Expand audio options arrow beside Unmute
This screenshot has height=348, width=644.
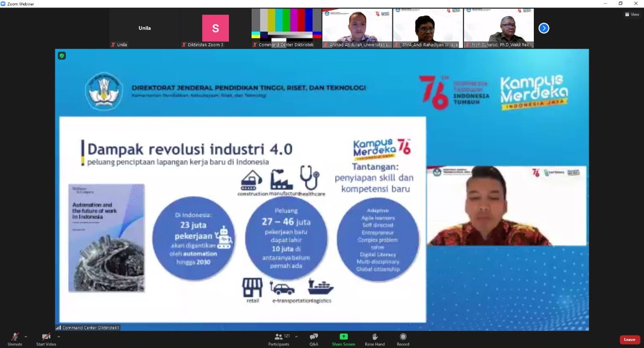click(x=26, y=337)
